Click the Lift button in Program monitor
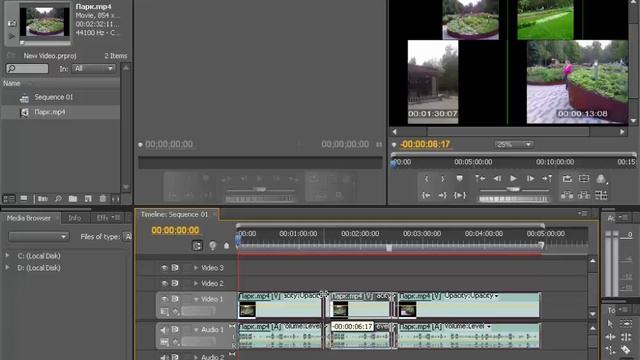The width and height of the screenshot is (640, 360). (567, 196)
